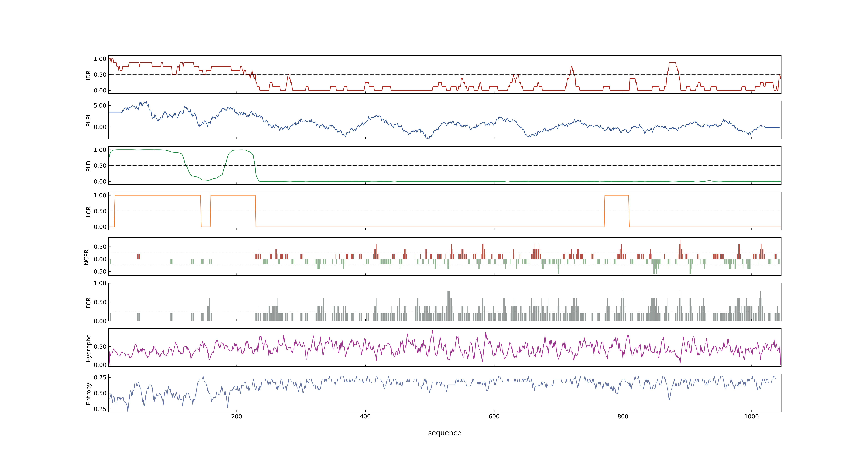The image size is (868, 463).
Task: Click x-axis tick label 800
Action: coord(623,416)
